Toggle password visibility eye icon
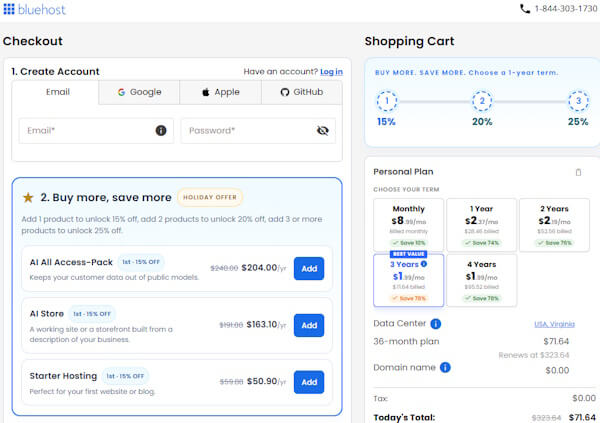This screenshot has height=423, width=600. pos(323,131)
